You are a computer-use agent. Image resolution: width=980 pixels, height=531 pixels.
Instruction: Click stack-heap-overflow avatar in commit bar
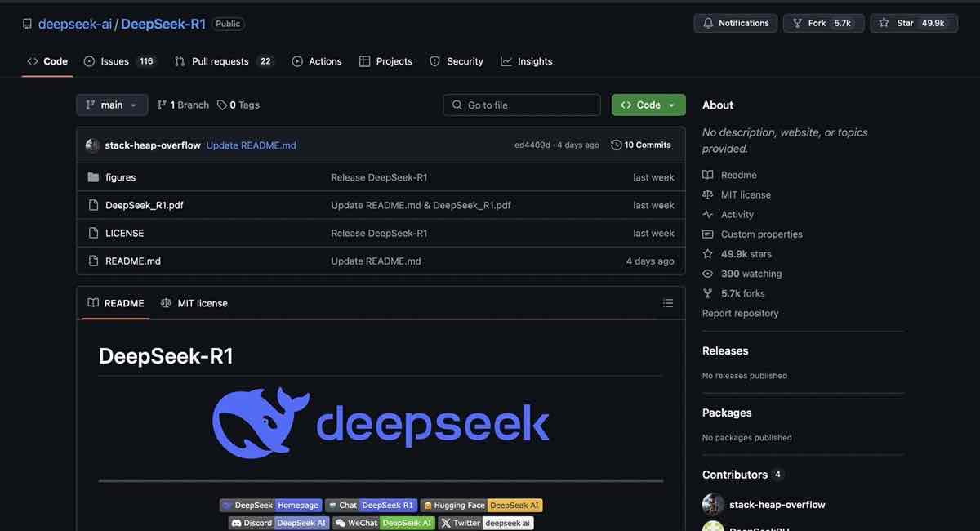tap(92, 145)
